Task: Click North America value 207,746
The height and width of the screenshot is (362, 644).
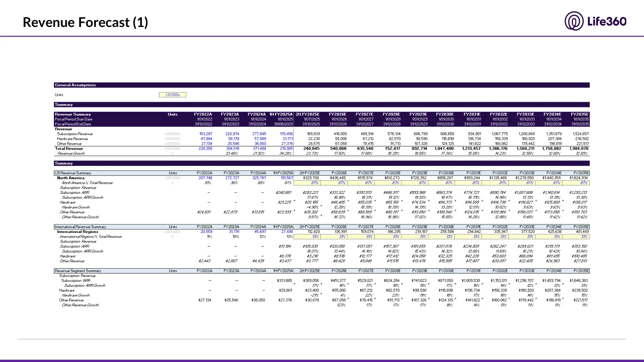Action: tap(205, 178)
